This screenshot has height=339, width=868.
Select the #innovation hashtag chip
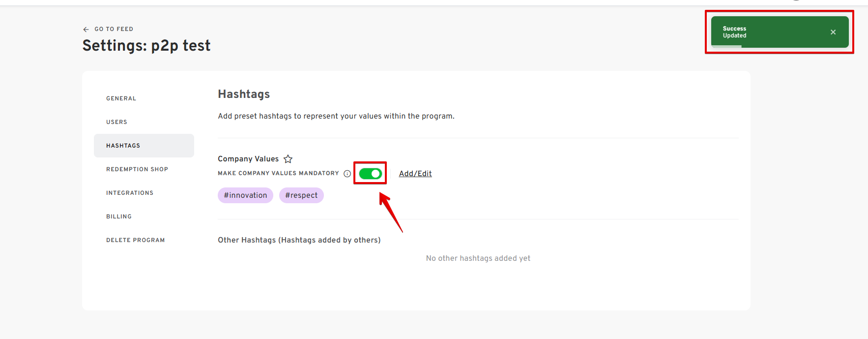[245, 195]
